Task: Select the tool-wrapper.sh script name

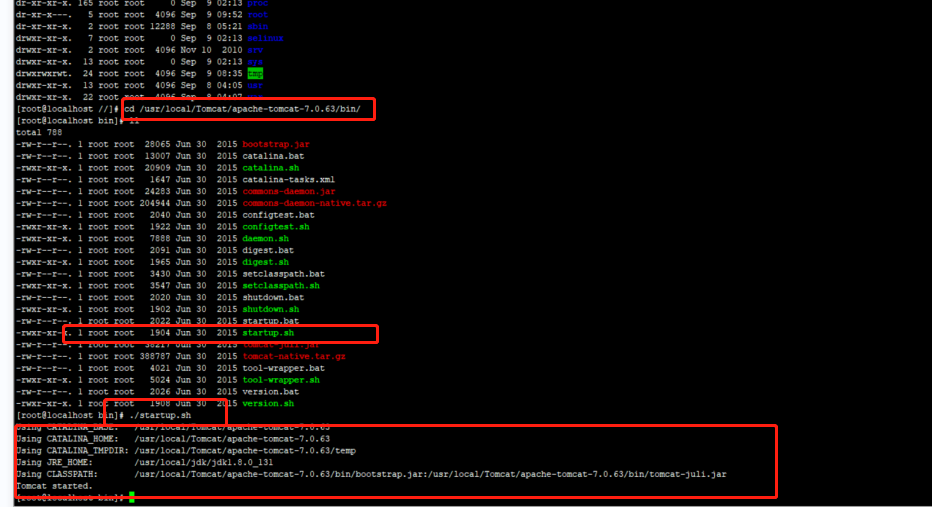Action: pos(281,380)
